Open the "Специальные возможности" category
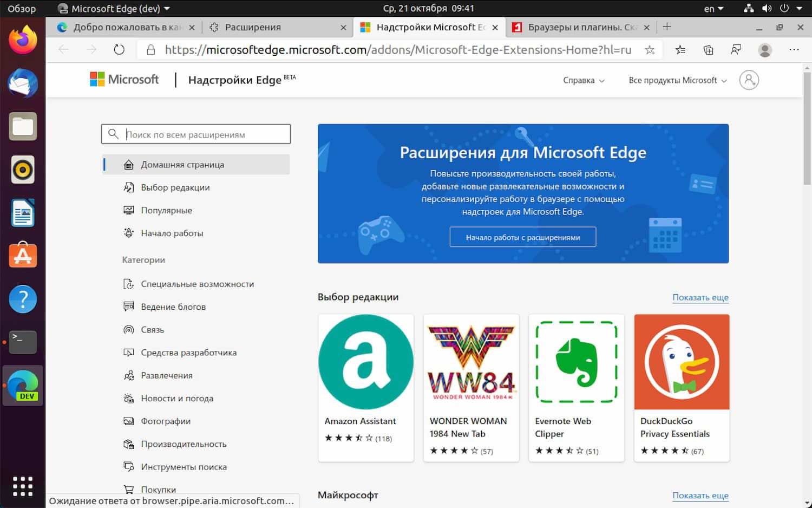This screenshot has width=812, height=508. pos(197,283)
